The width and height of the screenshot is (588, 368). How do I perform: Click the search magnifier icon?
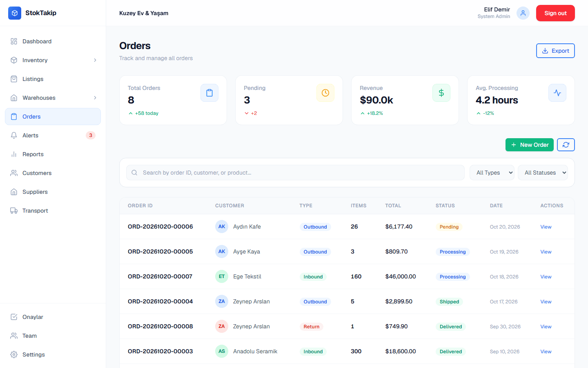[x=134, y=173]
